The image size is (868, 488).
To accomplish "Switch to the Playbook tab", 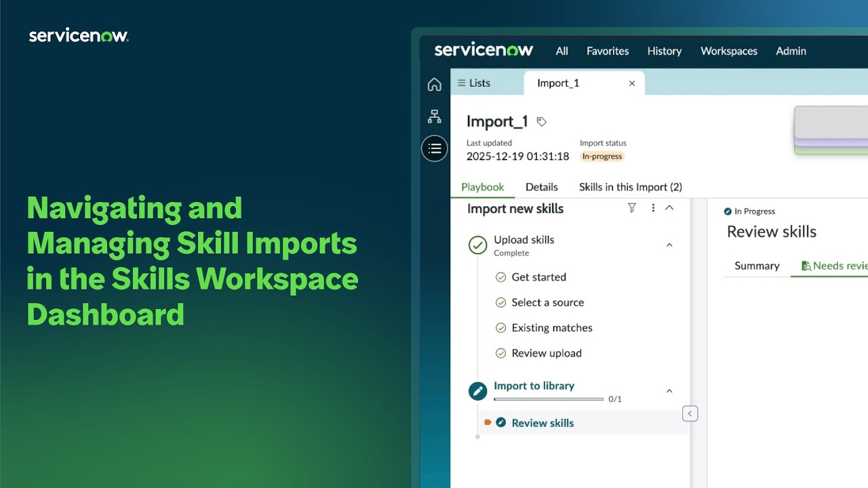I will (x=483, y=187).
